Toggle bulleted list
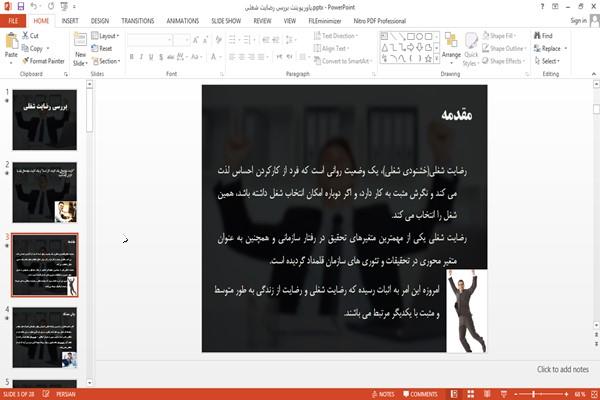 point(233,39)
